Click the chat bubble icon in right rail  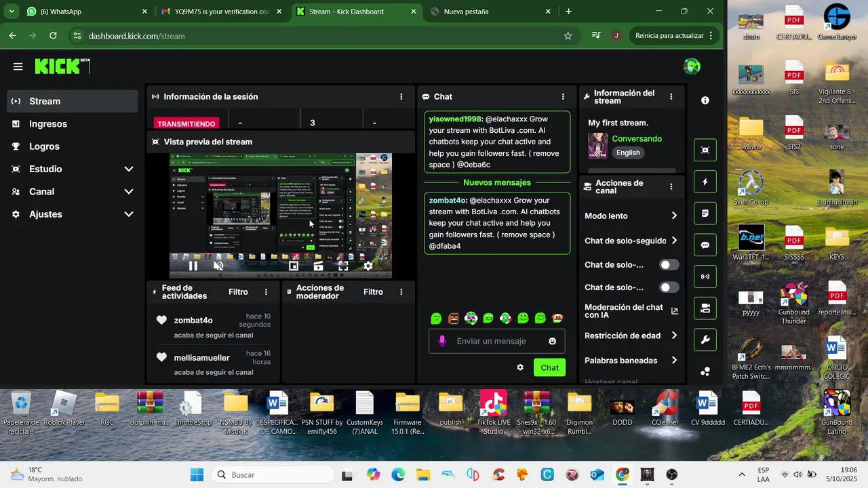[705, 245]
